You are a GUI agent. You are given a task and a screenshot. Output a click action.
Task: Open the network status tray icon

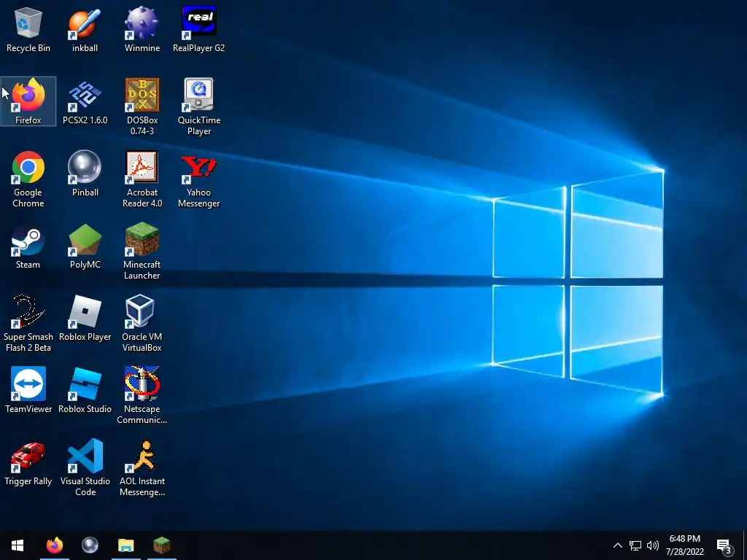(x=635, y=545)
